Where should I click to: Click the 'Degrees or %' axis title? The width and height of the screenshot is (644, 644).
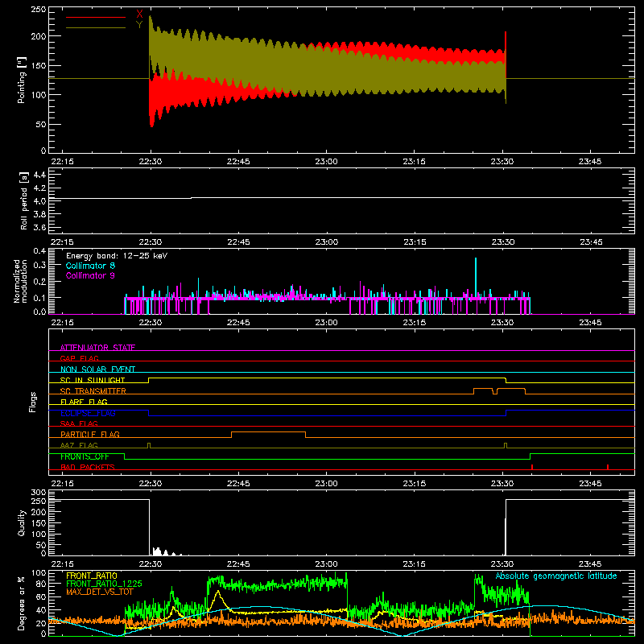pos(22,603)
